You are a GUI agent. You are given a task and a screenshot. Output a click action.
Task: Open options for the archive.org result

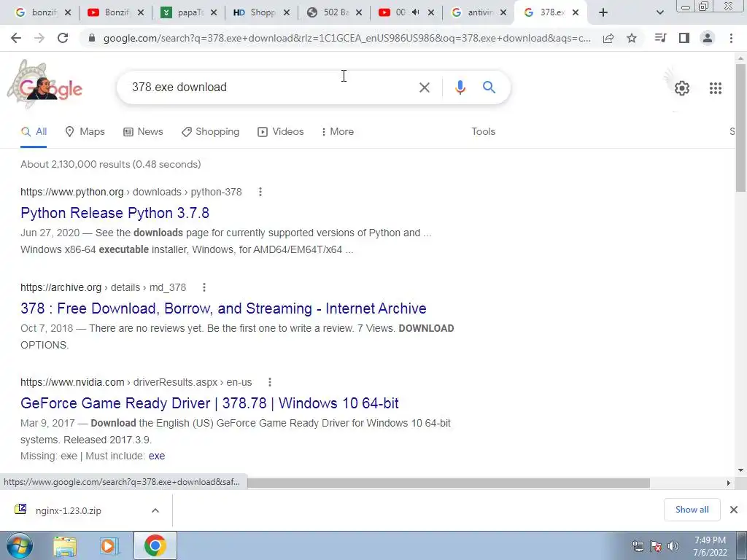coord(204,287)
